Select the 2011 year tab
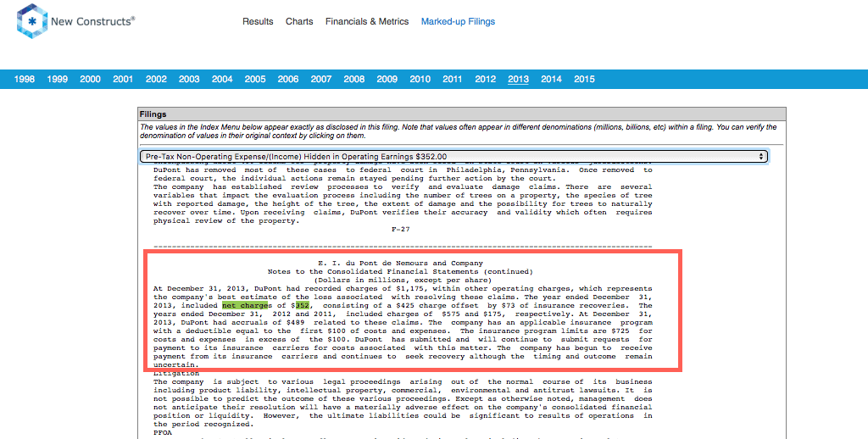The height and width of the screenshot is (439, 868). 453,79
